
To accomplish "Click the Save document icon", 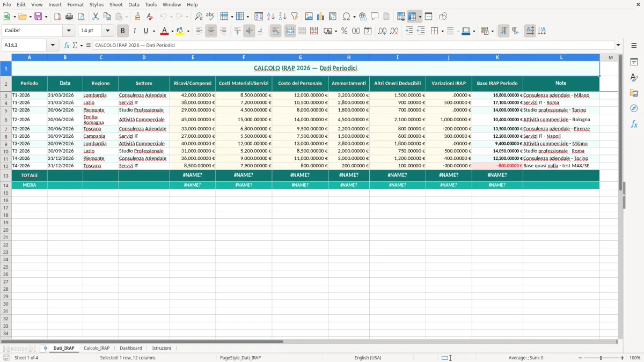I will (x=38, y=17).
